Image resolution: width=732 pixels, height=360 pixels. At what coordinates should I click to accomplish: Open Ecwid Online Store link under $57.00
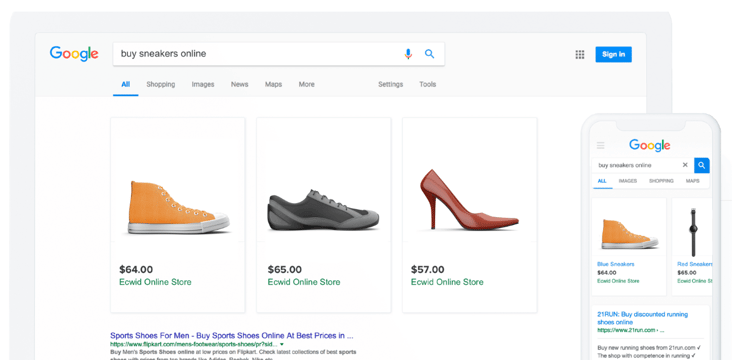coord(447,282)
